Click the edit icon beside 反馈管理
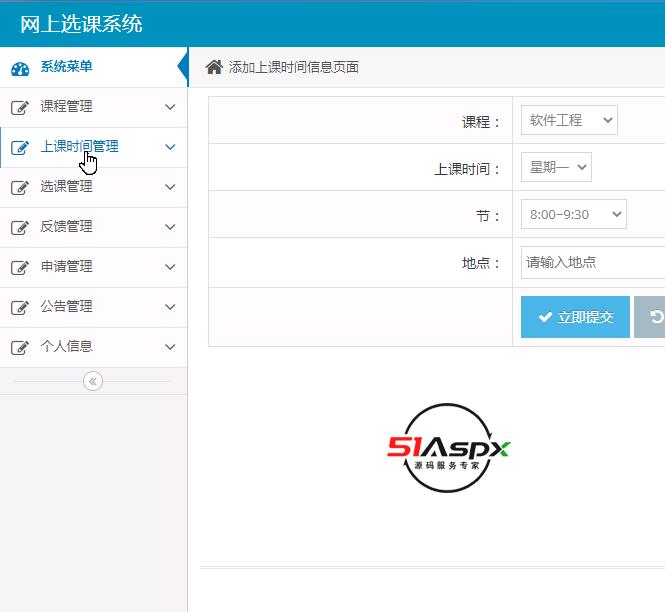 pos(20,227)
